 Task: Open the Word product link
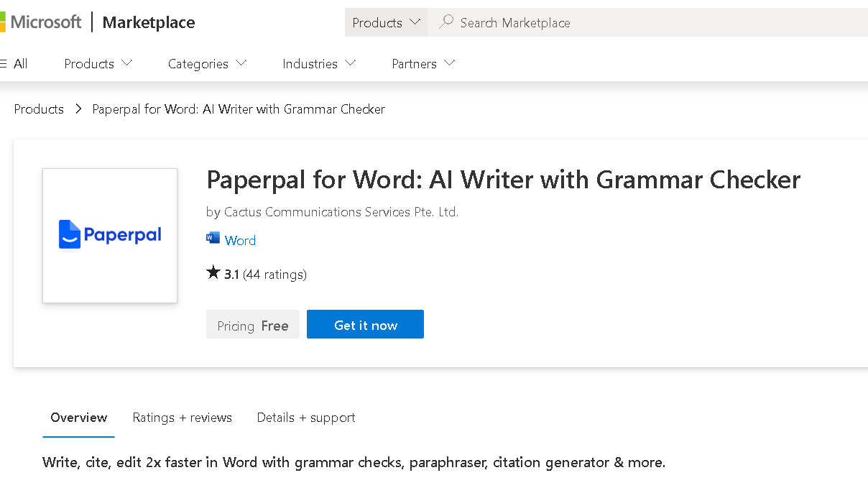tap(240, 240)
